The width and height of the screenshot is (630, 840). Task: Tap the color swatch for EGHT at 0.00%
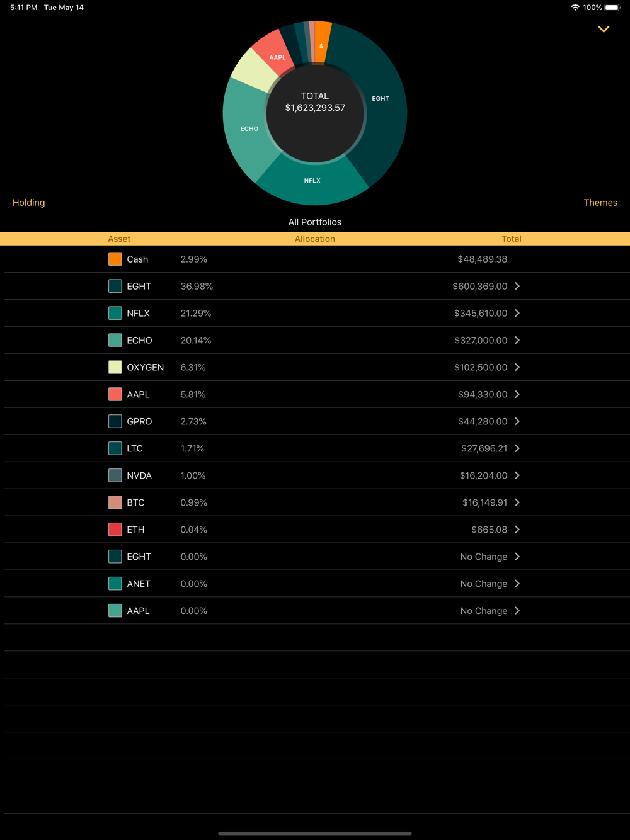(115, 557)
